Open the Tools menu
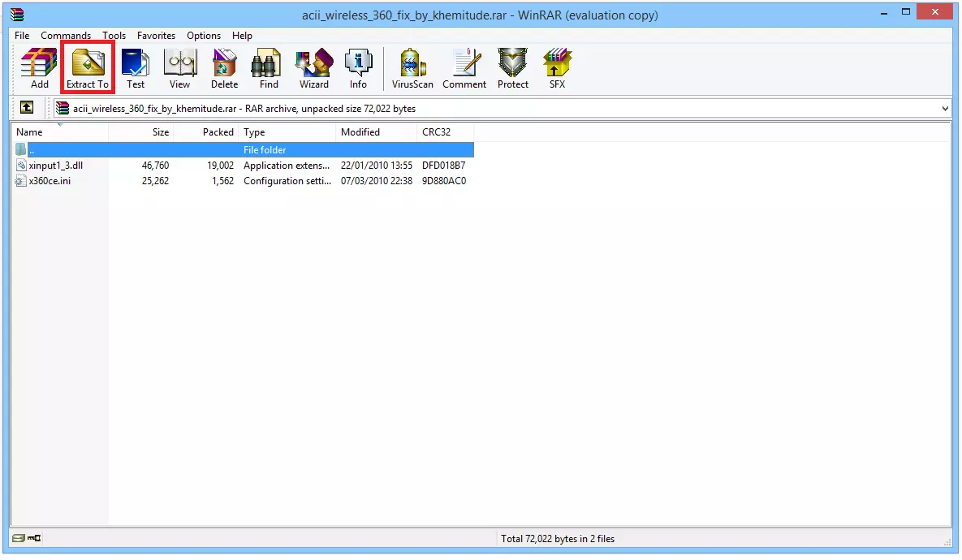The image size is (962, 560). pos(114,36)
